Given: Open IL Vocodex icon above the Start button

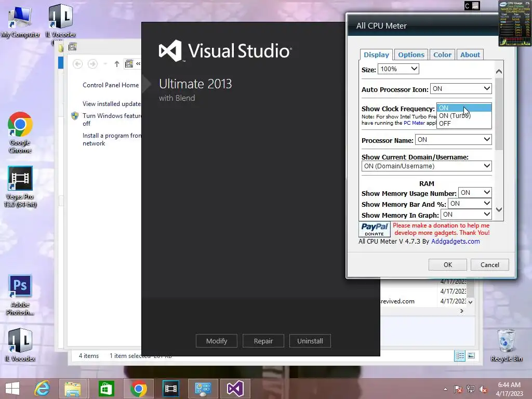Looking at the screenshot, I should click(x=20, y=345).
